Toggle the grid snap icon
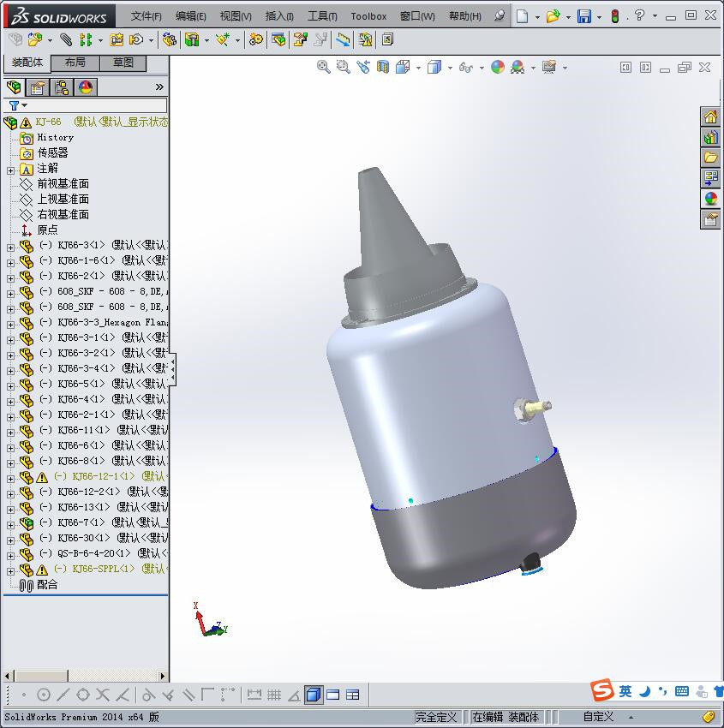This screenshot has width=724, height=728. coord(274,695)
